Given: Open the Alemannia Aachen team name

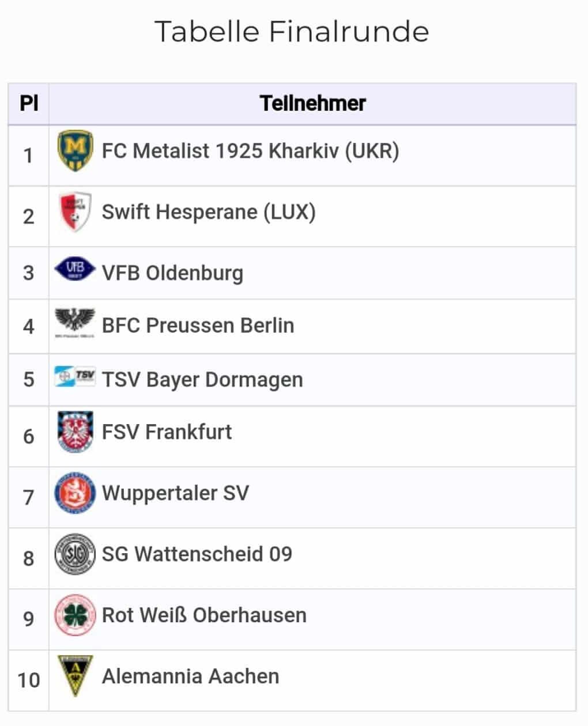Looking at the screenshot, I should tap(190, 676).
